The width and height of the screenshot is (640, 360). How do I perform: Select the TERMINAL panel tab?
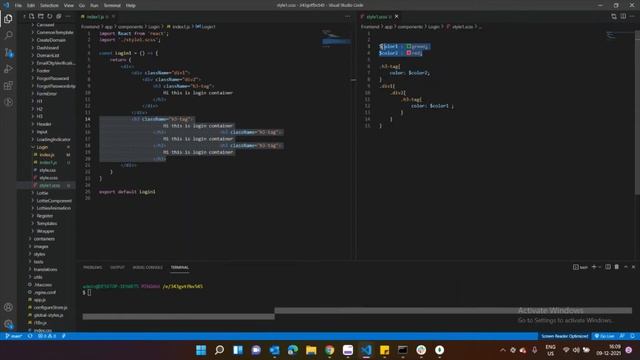[180, 267]
